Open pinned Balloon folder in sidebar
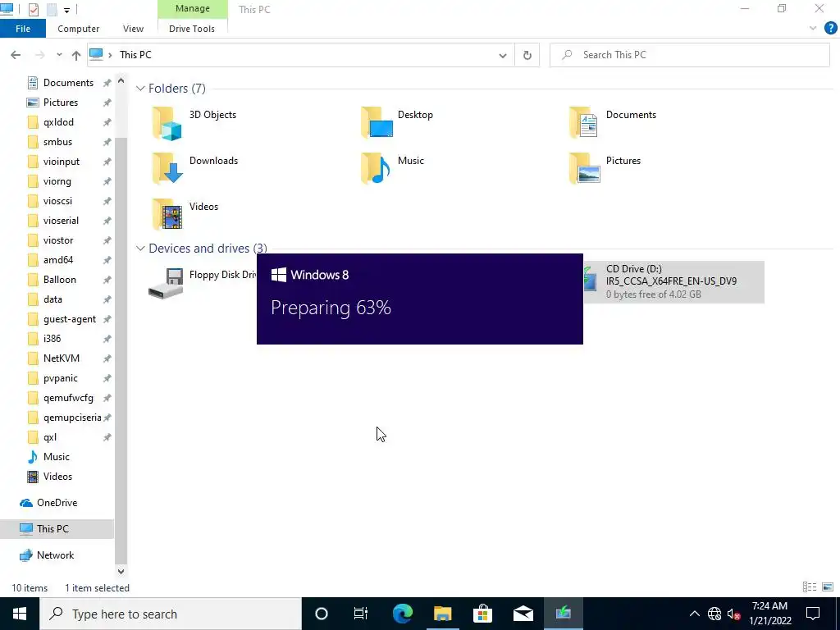The image size is (840, 630). (x=59, y=279)
